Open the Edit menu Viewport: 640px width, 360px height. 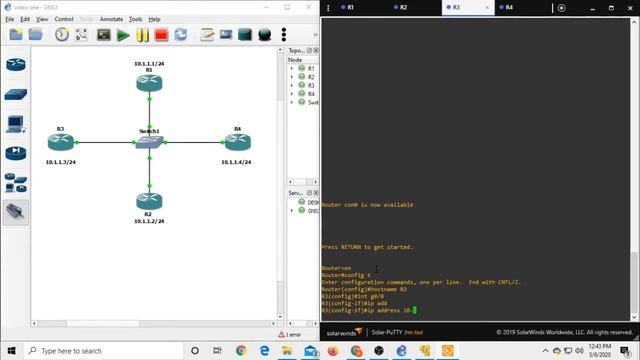click(x=25, y=19)
